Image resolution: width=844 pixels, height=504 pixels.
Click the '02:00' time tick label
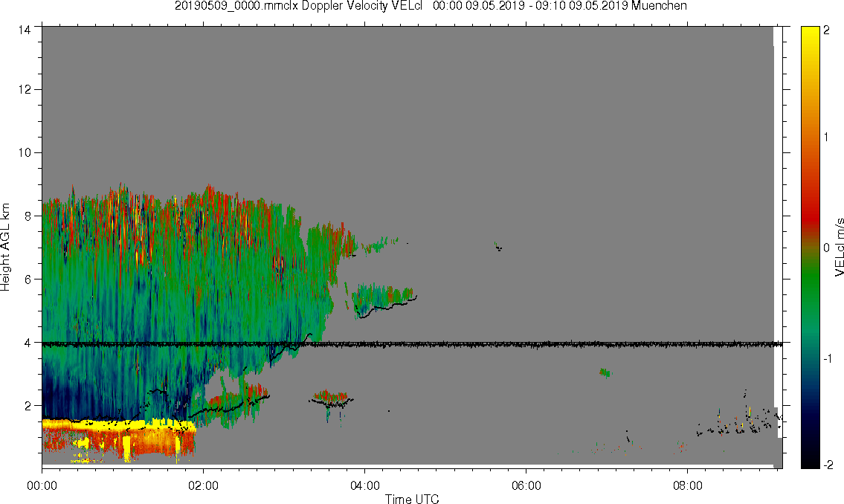(x=204, y=485)
